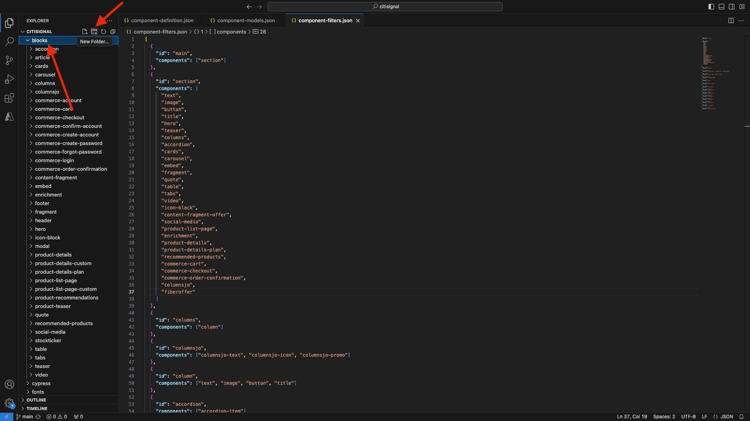Click the main branch status bar button
750x421 pixels.
(25, 417)
